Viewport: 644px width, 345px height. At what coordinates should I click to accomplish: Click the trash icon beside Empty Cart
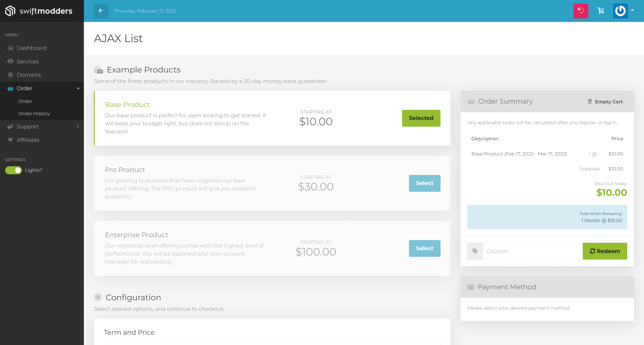pyautogui.click(x=590, y=101)
